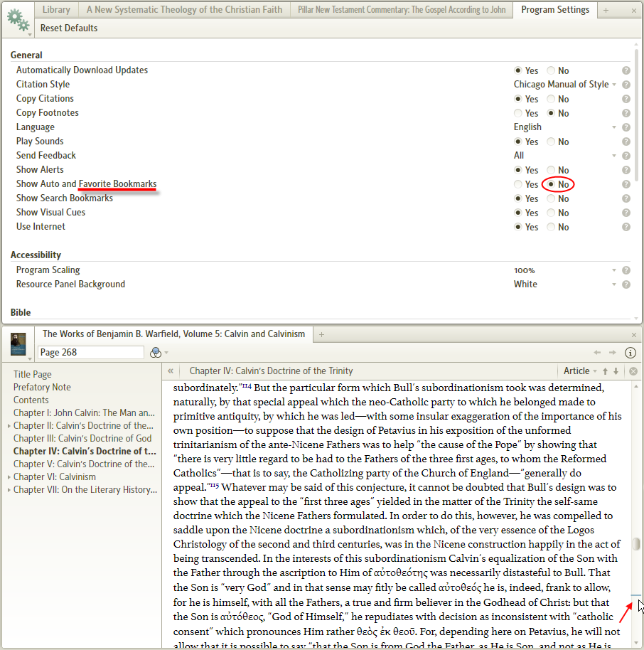644x650 pixels.
Task: Open resource information circle-i icon
Action: (630, 353)
